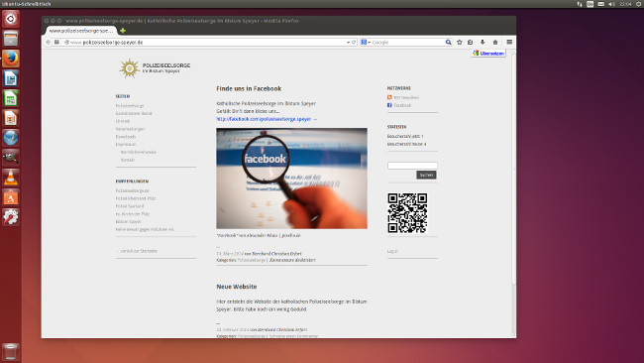Go to Firefox home page icon
644x363 pixels.
[495, 42]
